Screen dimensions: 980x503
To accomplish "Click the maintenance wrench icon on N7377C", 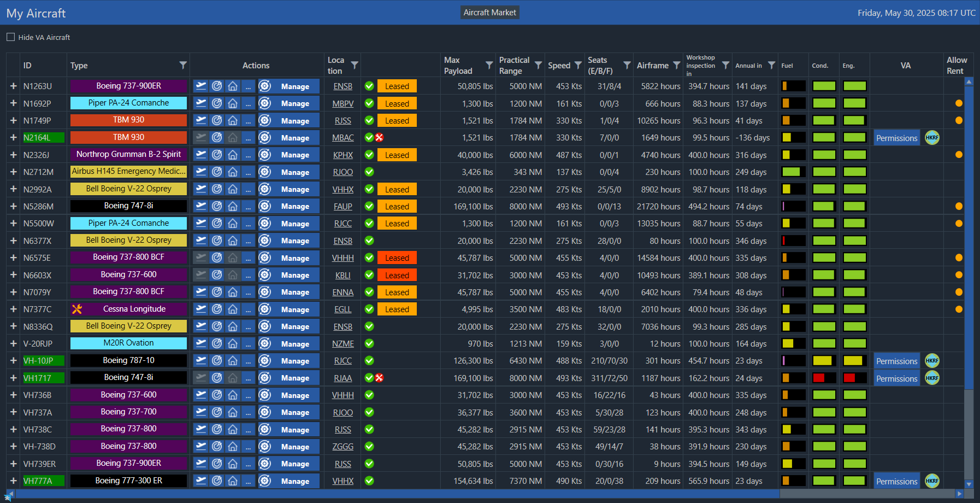I will click(77, 309).
